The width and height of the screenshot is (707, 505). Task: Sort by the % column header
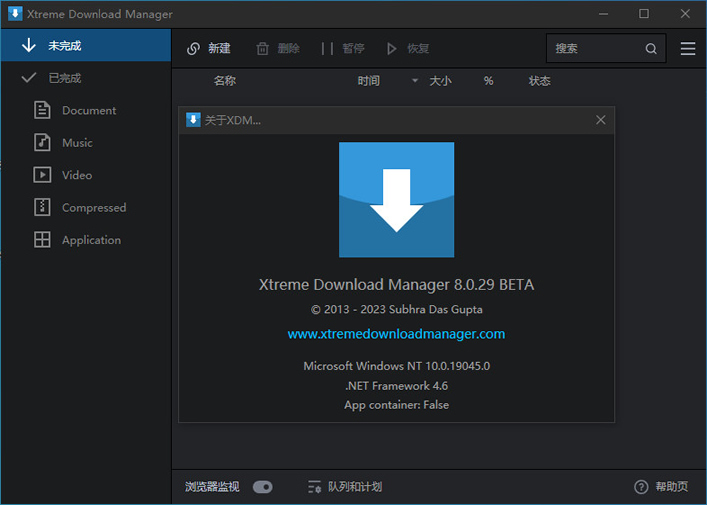click(488, 81)
